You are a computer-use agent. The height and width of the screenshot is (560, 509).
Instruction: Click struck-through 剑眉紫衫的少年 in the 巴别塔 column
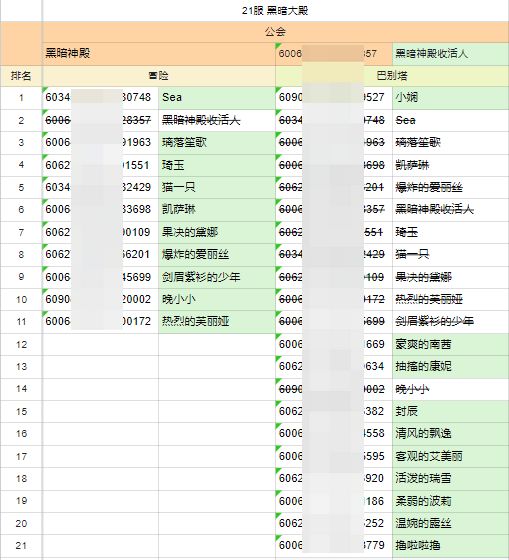coord(450,321)
